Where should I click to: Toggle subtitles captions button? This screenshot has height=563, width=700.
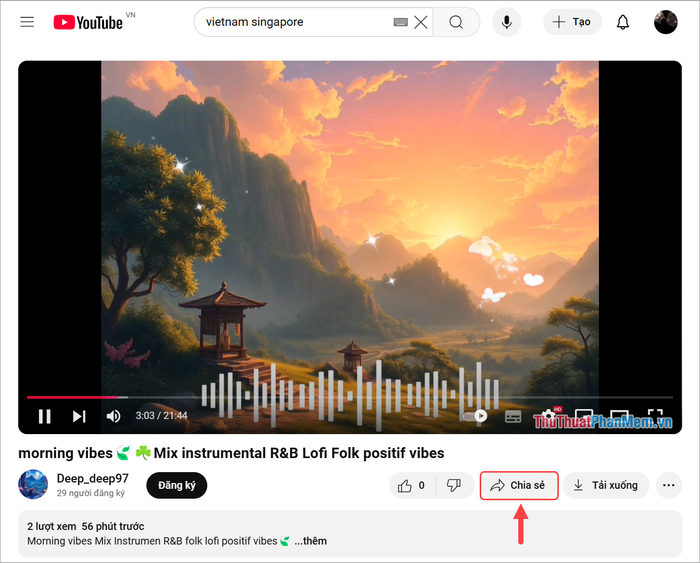coord(513,417)
